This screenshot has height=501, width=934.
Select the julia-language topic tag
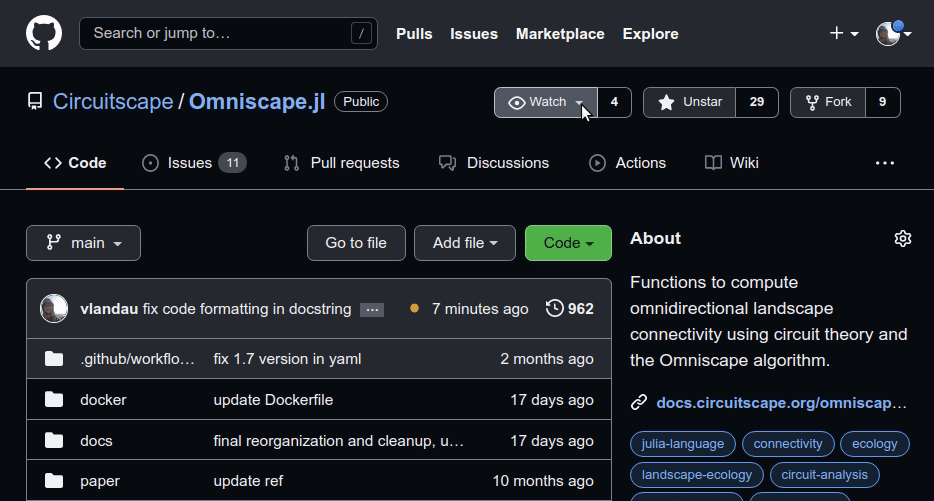pos(683,444)
